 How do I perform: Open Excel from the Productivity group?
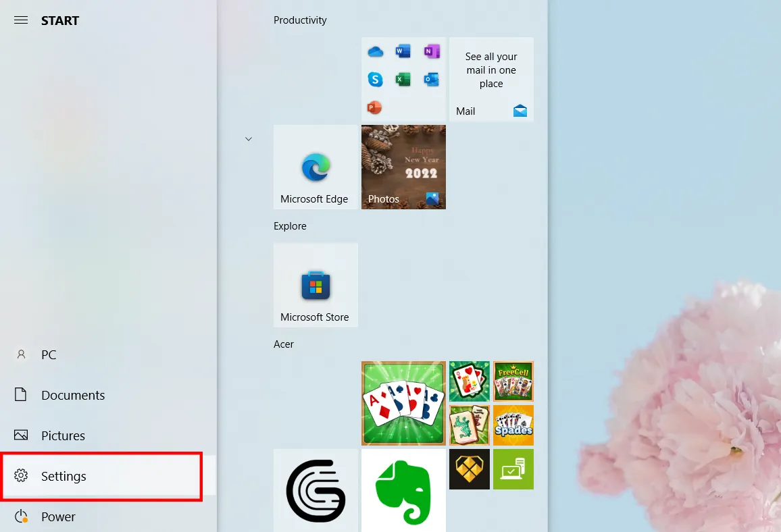point(403,79)
